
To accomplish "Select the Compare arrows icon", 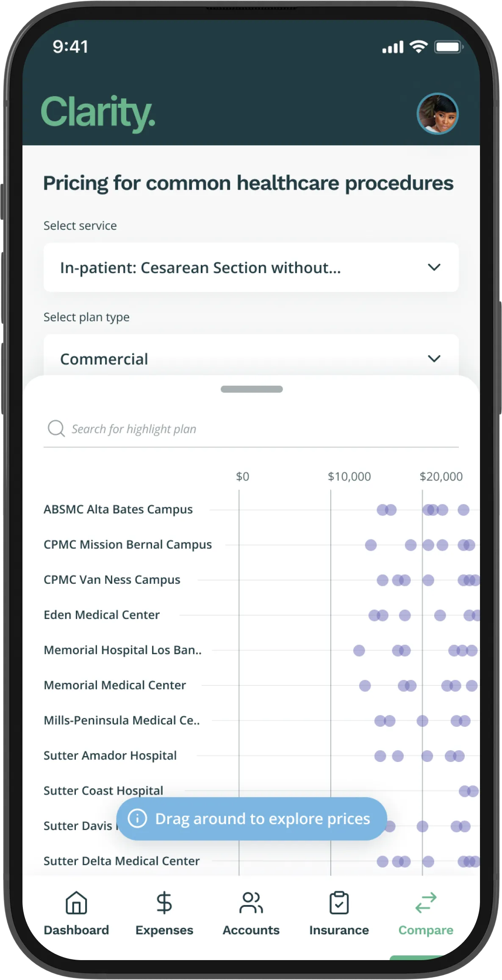I will pyautogui.click(x=426, y=903).
